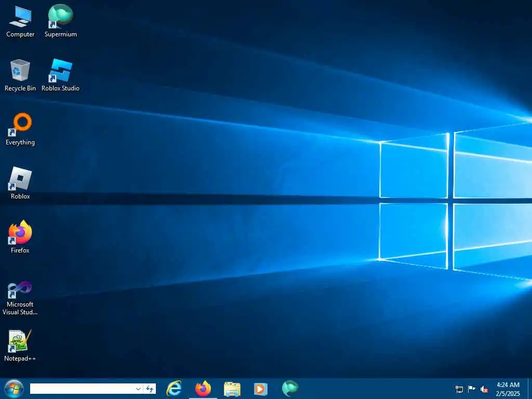The height and width of the screenshot is (399, 532).
Task: Select the Supermium desktop shortcut
Action: pyautogui.click(x=60, y=21)
